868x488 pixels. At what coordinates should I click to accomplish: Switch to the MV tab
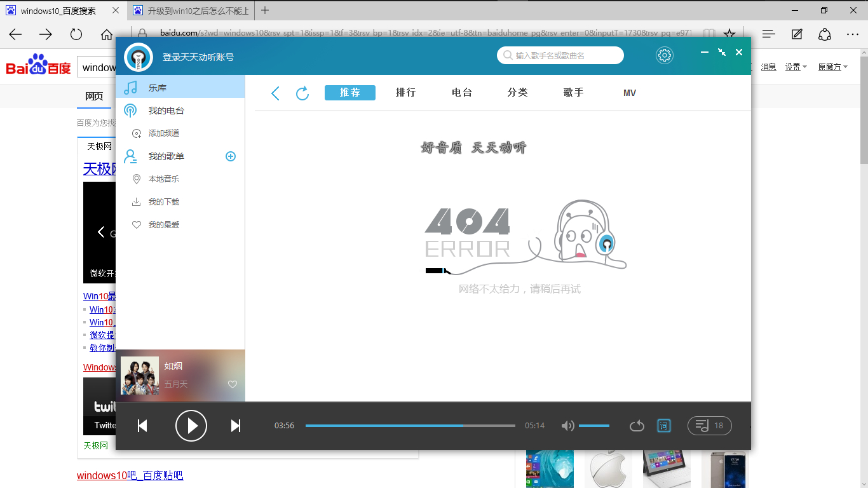coord(630,93)
